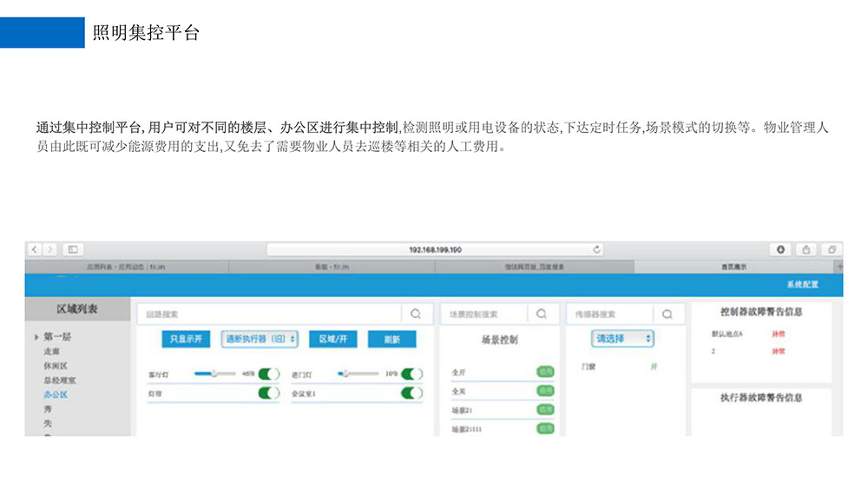Open the 选择执行器 dropdown

tap(260, 339)
